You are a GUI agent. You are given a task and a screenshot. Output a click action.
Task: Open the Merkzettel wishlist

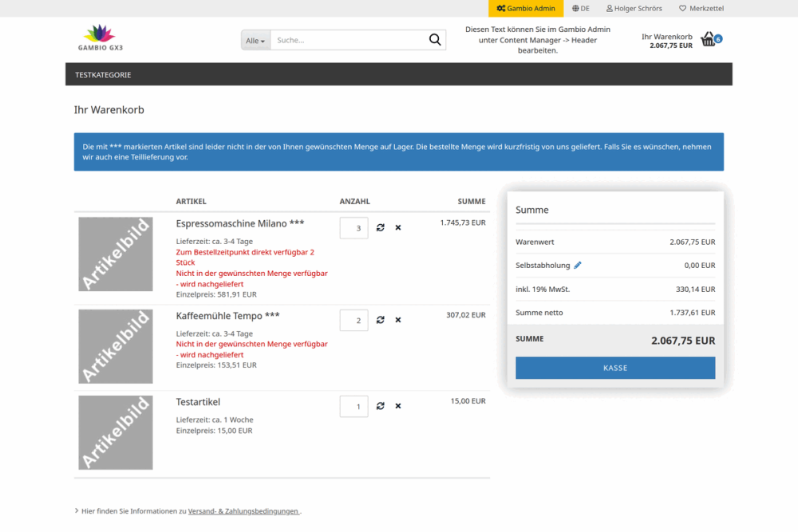point(701,9)
